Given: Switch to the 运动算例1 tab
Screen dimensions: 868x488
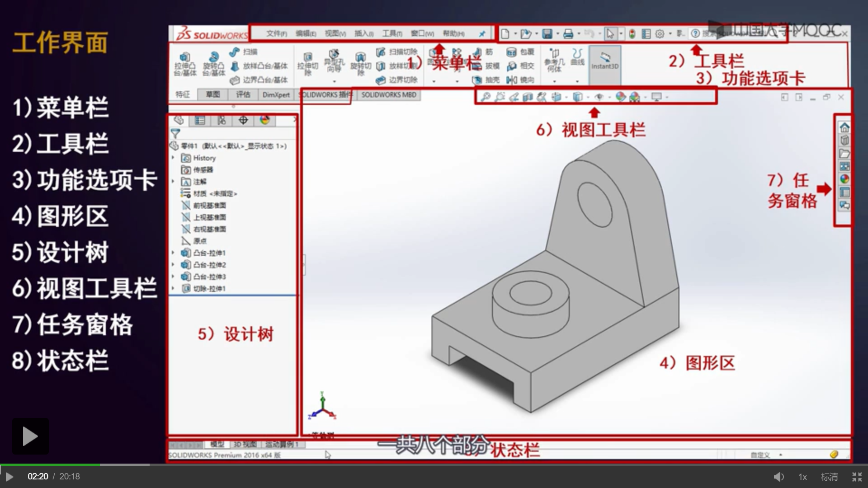Looking at the screenshot, I should pyautogui.click(x=283, y=444).
